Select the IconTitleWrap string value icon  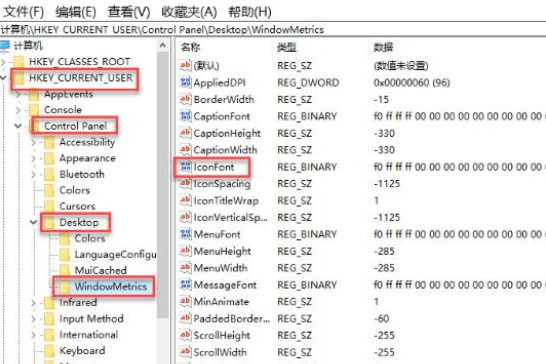coord(185,200)
